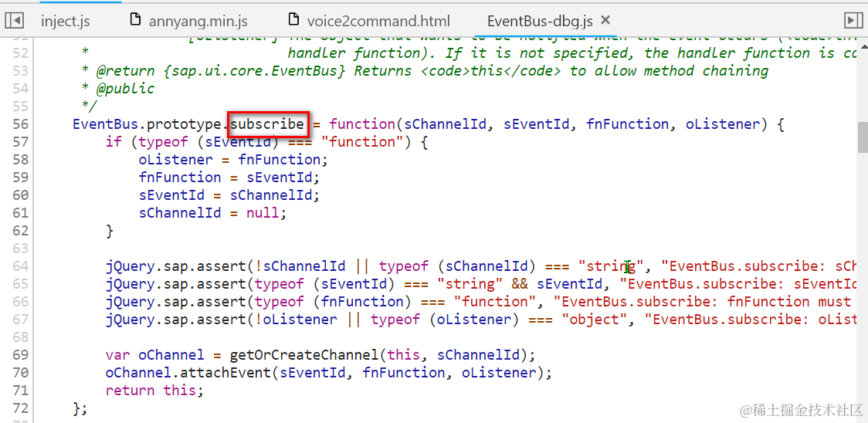This screenshot has width=868, height=423.
Task: Set breakpoint on line number 58
Action: (20, 160)
